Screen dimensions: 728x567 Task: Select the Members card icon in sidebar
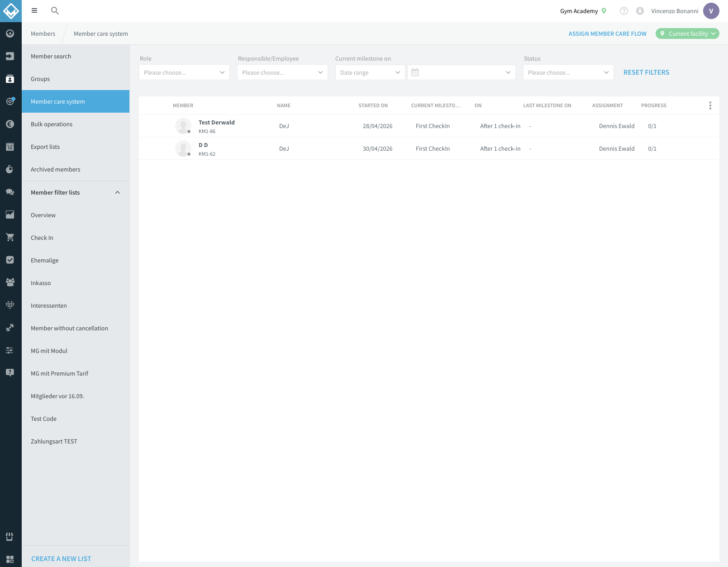(10, 79)
